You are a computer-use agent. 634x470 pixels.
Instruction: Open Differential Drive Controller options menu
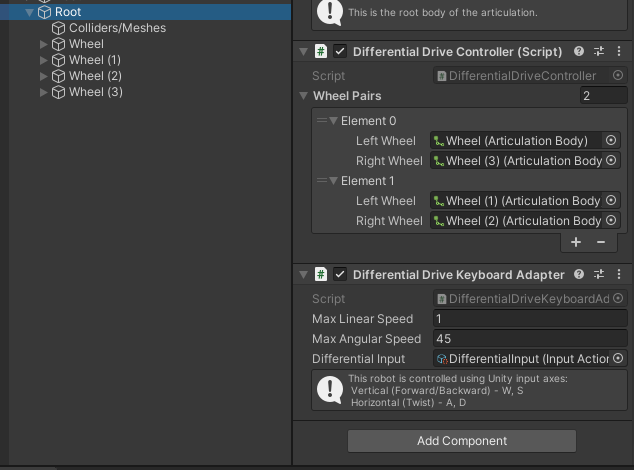[x=619, y=51]
